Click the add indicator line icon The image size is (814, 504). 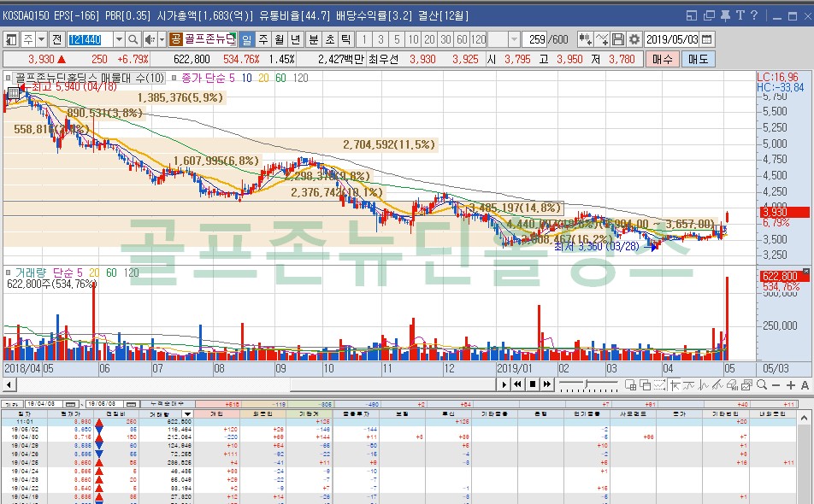point(602,39)
